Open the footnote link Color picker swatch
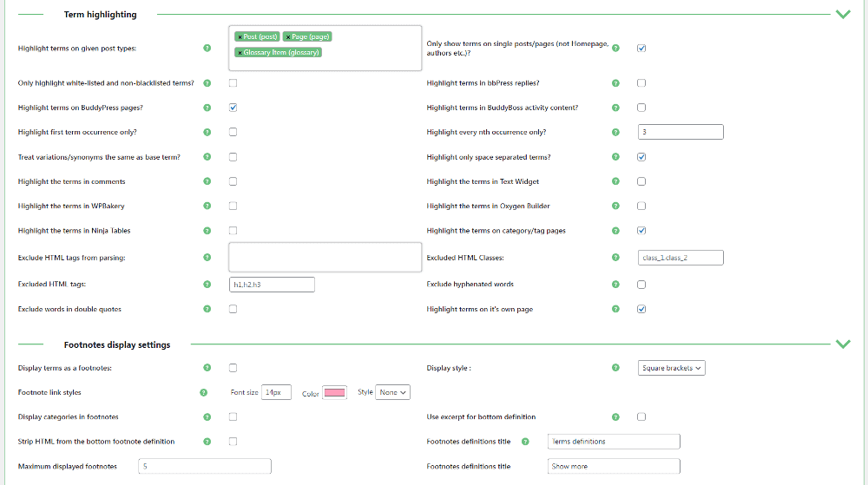Screen dimensions: 868x485 tap(335, 393)
